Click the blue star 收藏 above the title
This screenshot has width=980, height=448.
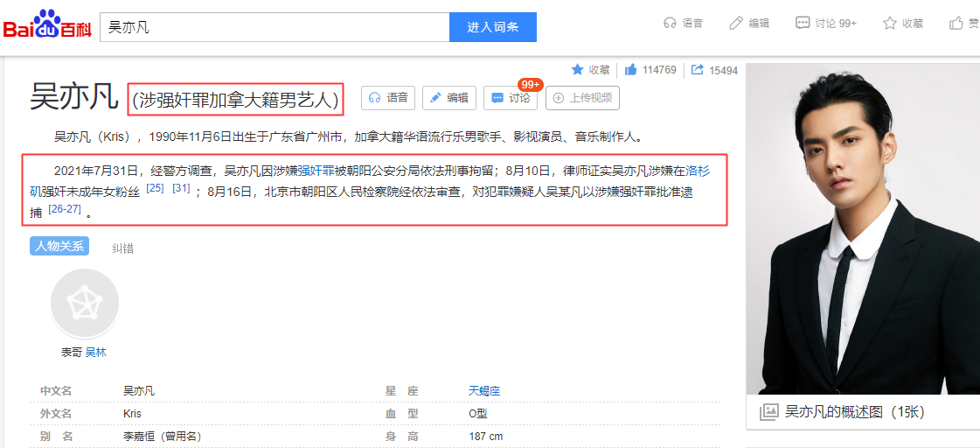pos(590,69)
